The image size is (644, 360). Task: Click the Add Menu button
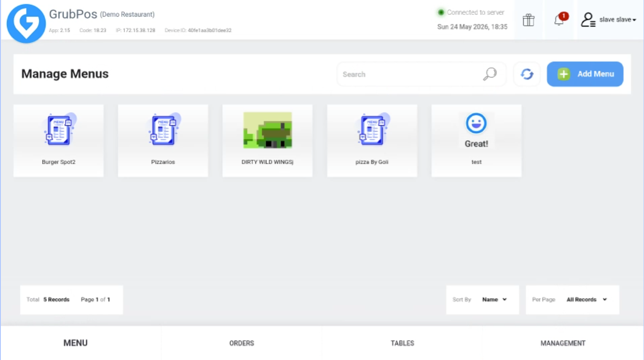585,74
